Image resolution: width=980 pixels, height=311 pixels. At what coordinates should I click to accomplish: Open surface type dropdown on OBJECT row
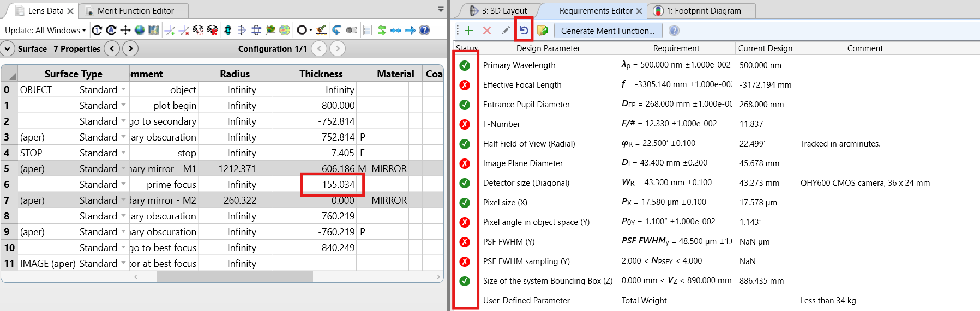pos(123,89)
